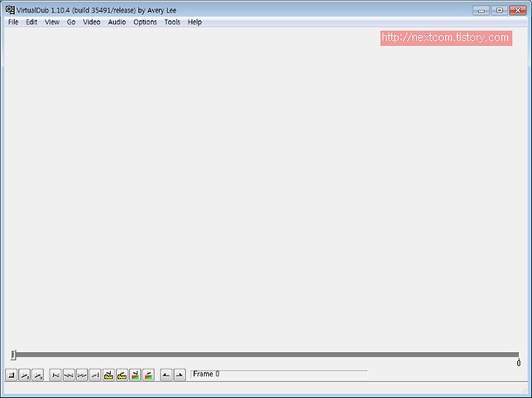Click the timeline slider thumb
Screen dimensions: 532x398
pyautogui.click(x=13, y=355)
